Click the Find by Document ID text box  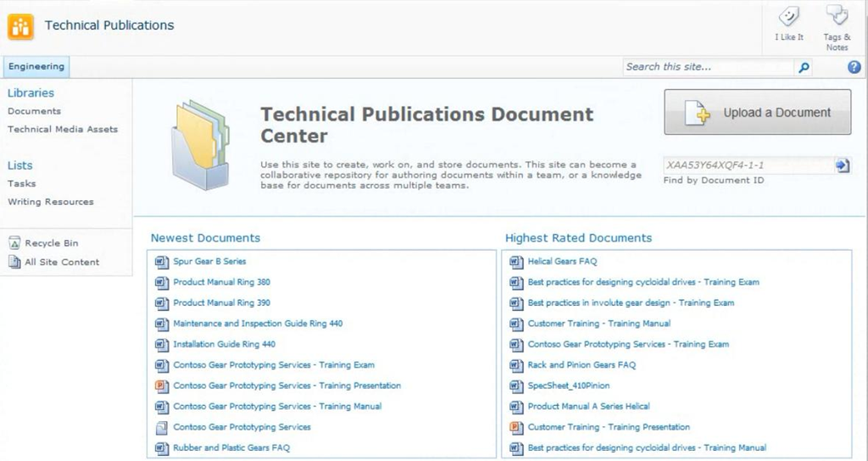(749, 165)
